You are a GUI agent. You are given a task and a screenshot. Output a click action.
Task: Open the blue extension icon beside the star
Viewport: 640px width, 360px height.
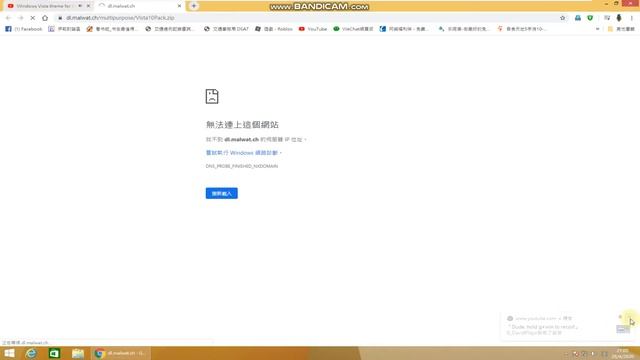point(578,18)
